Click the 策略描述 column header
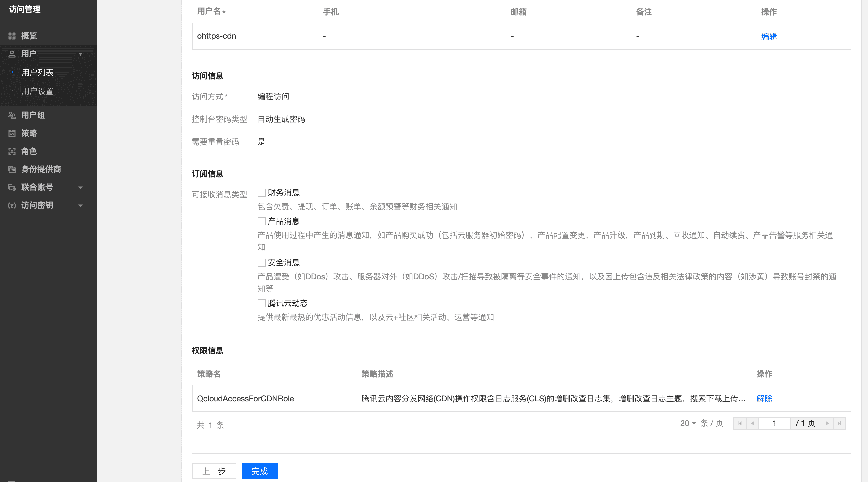Screen dimensions: 868x482 click(377, 374)
